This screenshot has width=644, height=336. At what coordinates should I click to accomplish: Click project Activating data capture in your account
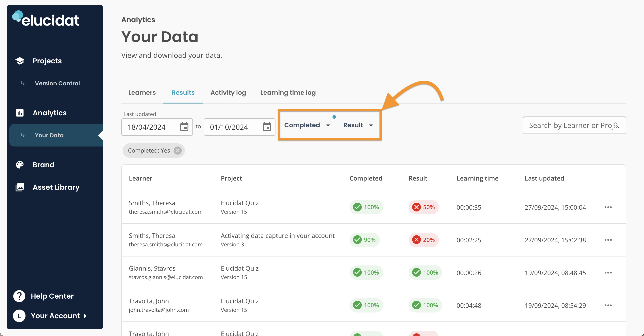point(277,235)
